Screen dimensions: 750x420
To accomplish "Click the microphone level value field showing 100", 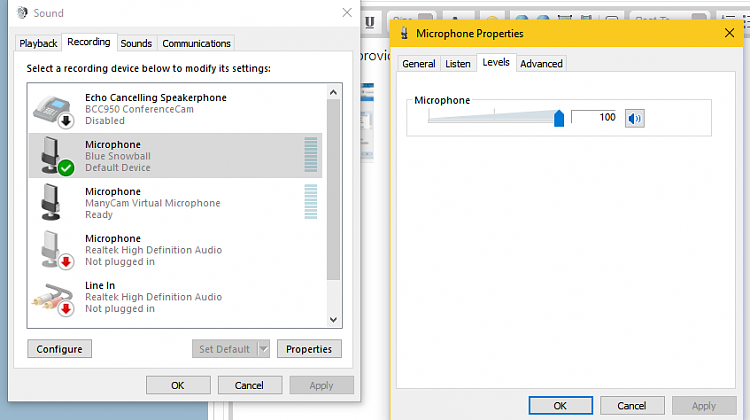I will point(595,117).
